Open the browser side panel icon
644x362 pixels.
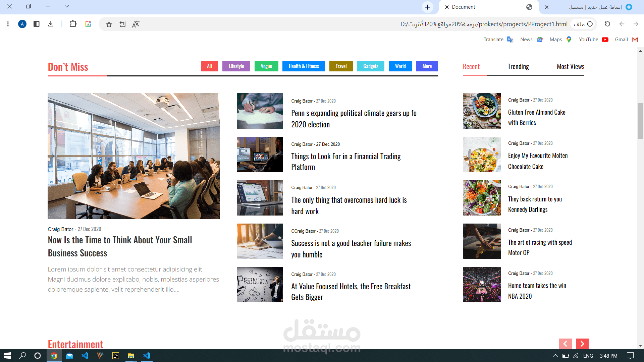click(x=37, y=24)
